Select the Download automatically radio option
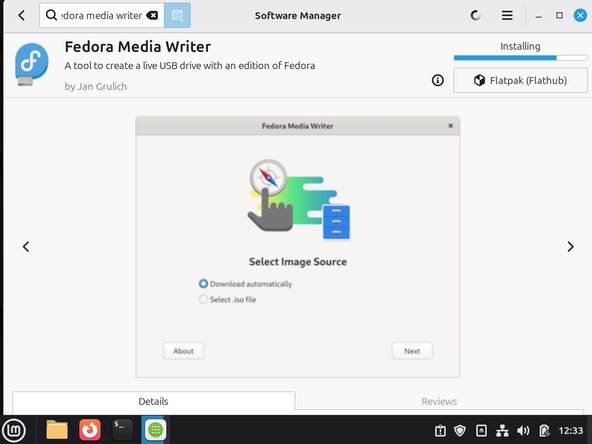 (x=245, y=284)
